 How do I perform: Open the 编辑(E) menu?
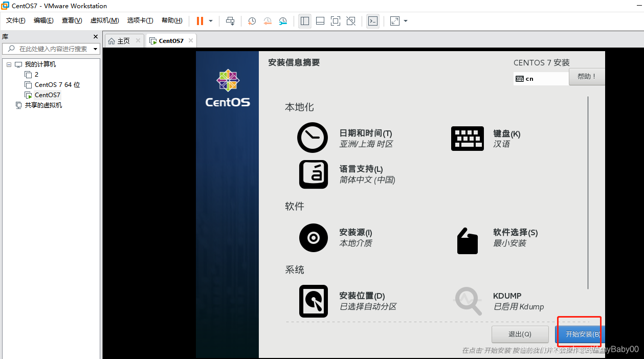tap(43, 20)
